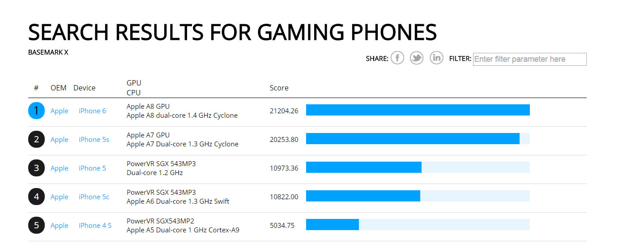Share results via Twitter bird icon
Viewport: 644px width, 244px height.
(x=417, y=58)
